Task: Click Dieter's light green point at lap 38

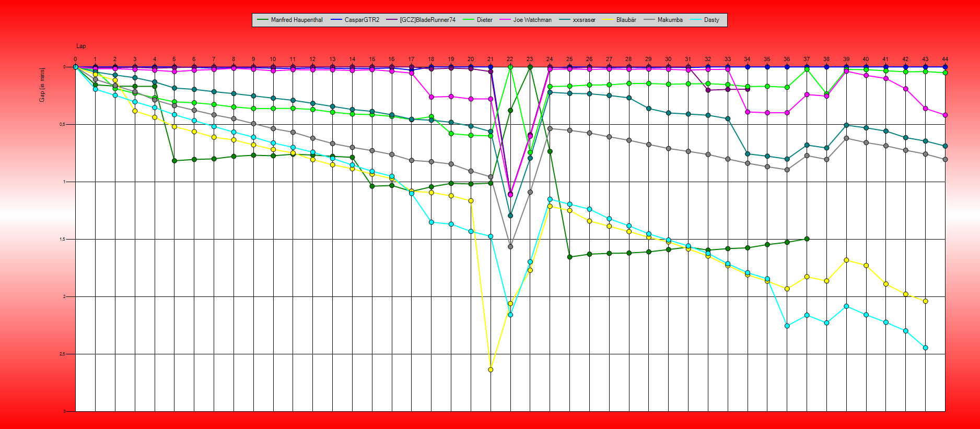Action: pos(826,94)
